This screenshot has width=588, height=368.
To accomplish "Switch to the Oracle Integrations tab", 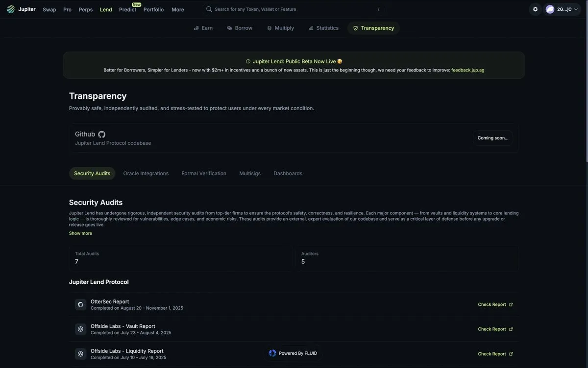I will point(146,173).
